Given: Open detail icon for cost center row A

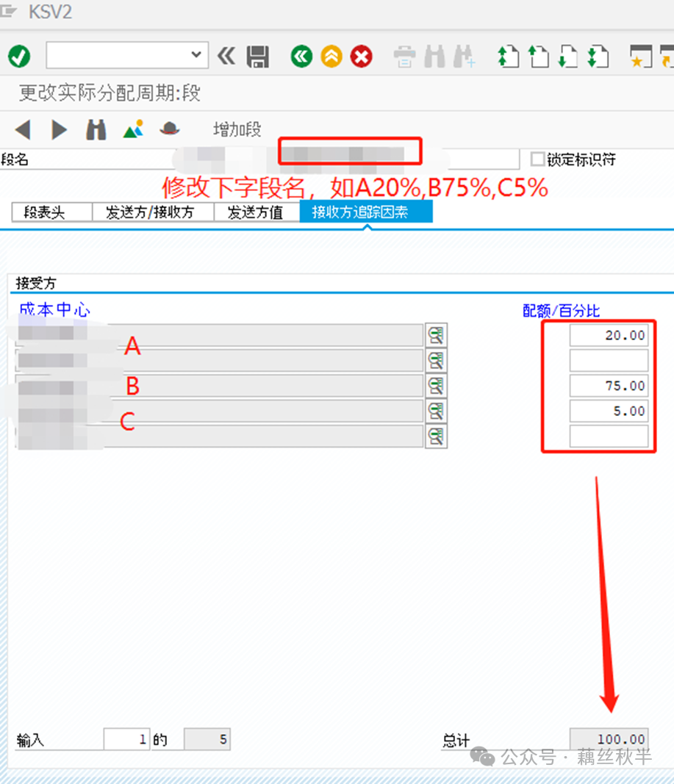Looking at the screenshot, I should click(x=436, y=335).
